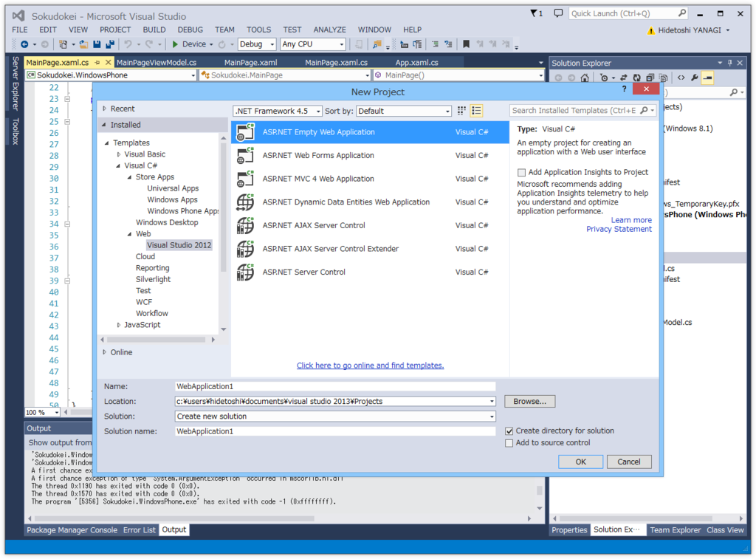
Task: Switch to Error List tab
Action: pos(140,530)
